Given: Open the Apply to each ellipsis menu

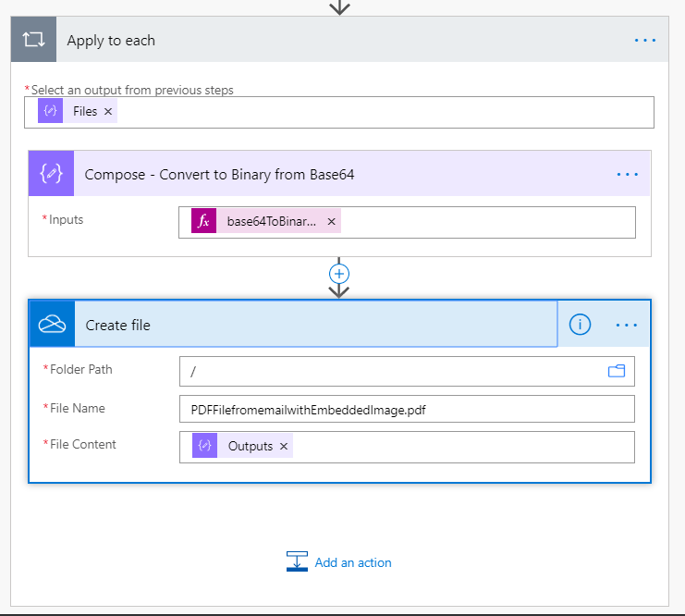Looking at the screenshot, I should pos(644,41).
